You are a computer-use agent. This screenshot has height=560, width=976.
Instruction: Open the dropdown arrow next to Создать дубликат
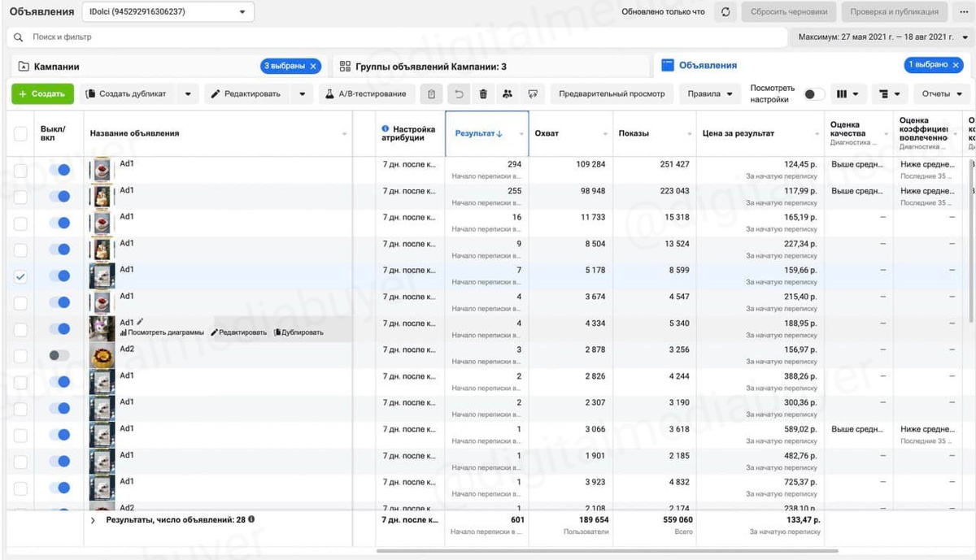188,94
